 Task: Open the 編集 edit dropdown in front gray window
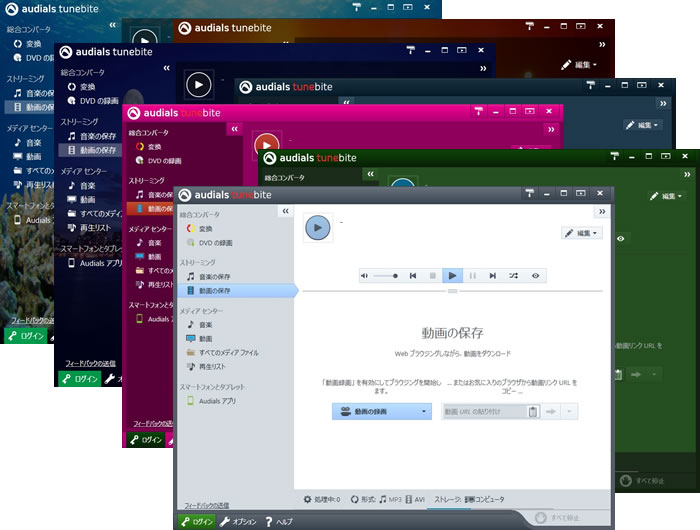(x=582, y=233)
